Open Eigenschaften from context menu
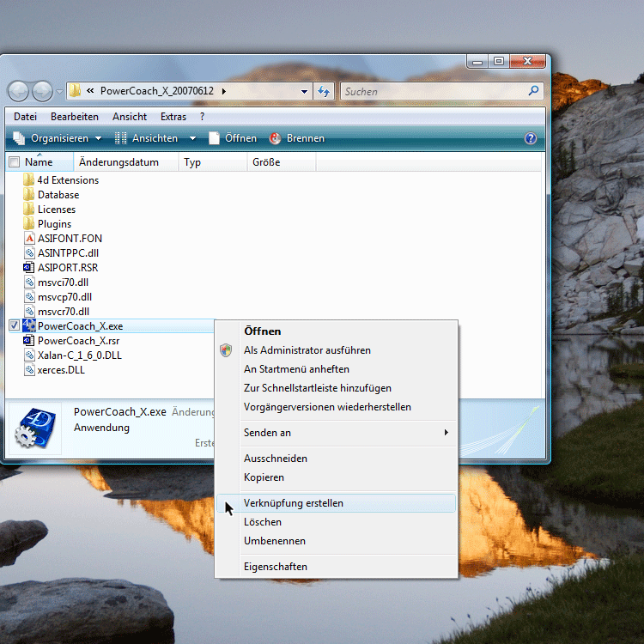Screen dimensions: 644x644 [x=336, y=567]
